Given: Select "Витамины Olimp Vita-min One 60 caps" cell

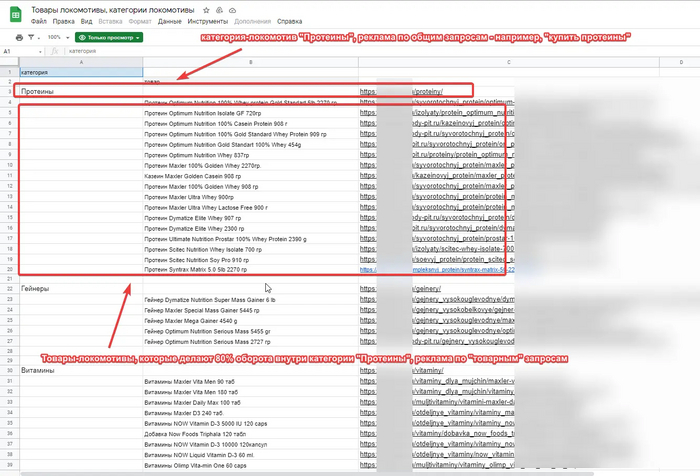Looking at the screenshot, I should pyautogui.click(x=250, y=466).
